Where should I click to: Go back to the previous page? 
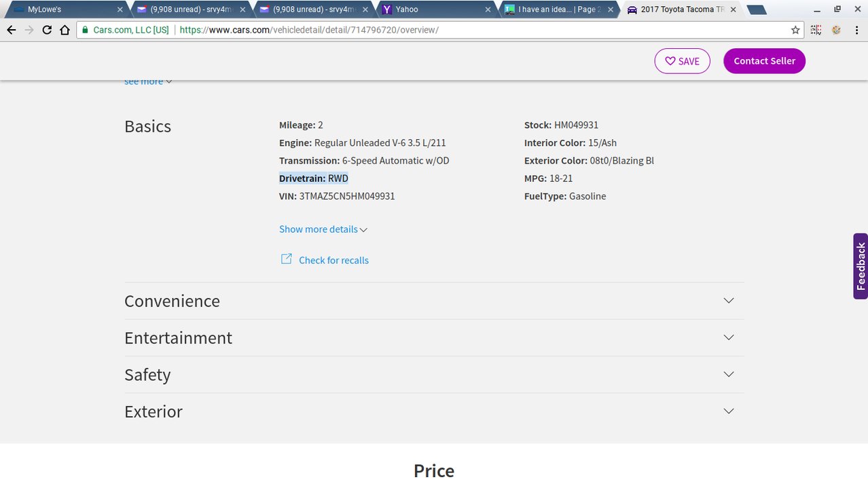click(x=11, y=30)
